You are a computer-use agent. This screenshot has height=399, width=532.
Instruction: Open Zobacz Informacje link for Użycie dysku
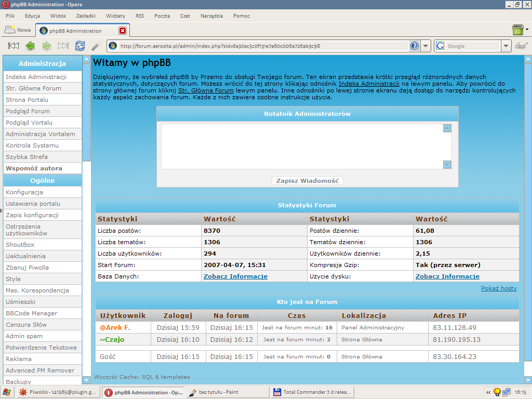tap(447, 276)
